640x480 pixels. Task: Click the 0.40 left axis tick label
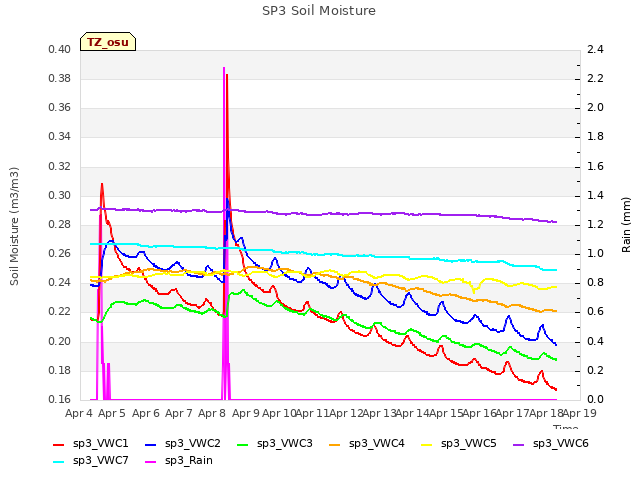coord(60,49)
